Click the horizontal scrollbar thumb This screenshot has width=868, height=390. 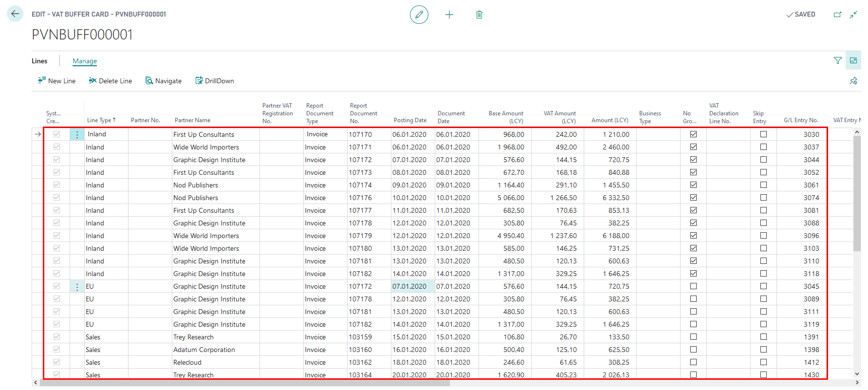pyautogui.click(x=245, y=383)
